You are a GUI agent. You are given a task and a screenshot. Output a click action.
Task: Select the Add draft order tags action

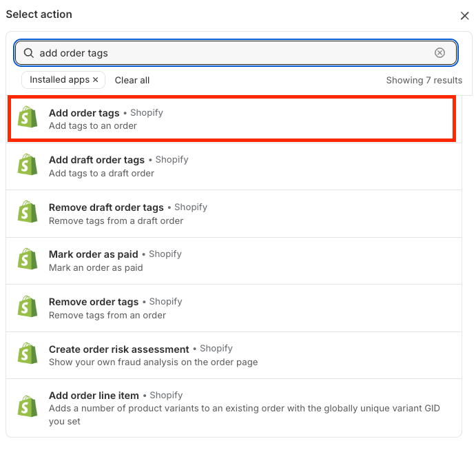pyautogui.click(x=234, y=167)
